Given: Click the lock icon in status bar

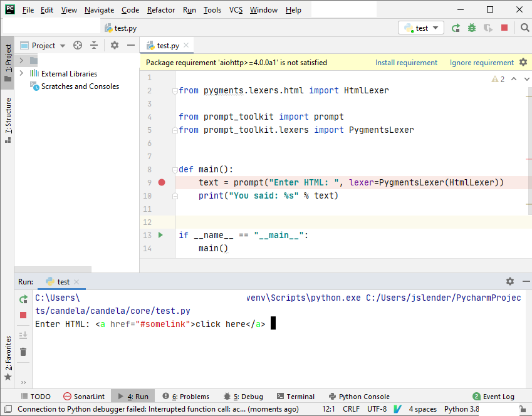Looking at the screenshot, I should (x=523, y=409).
